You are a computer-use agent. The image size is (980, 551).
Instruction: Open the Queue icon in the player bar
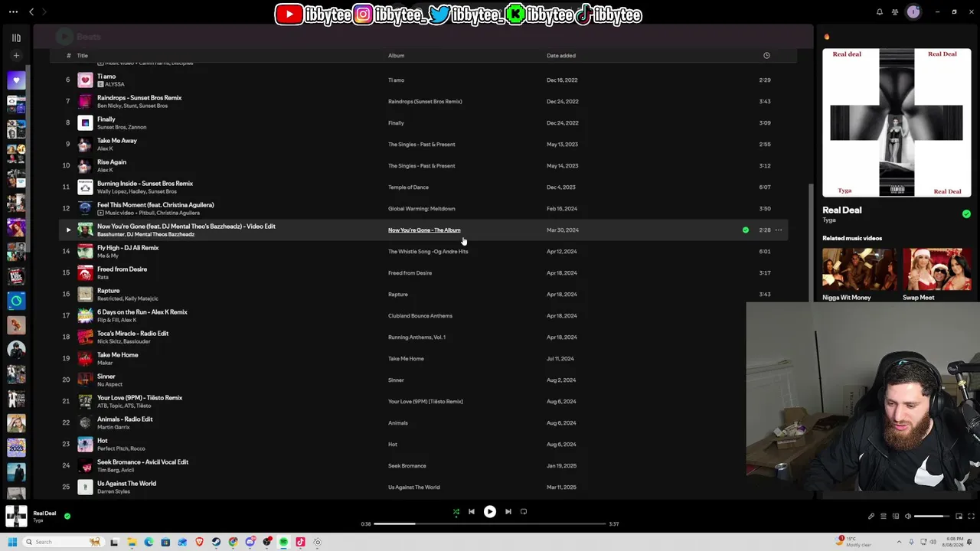884,517
